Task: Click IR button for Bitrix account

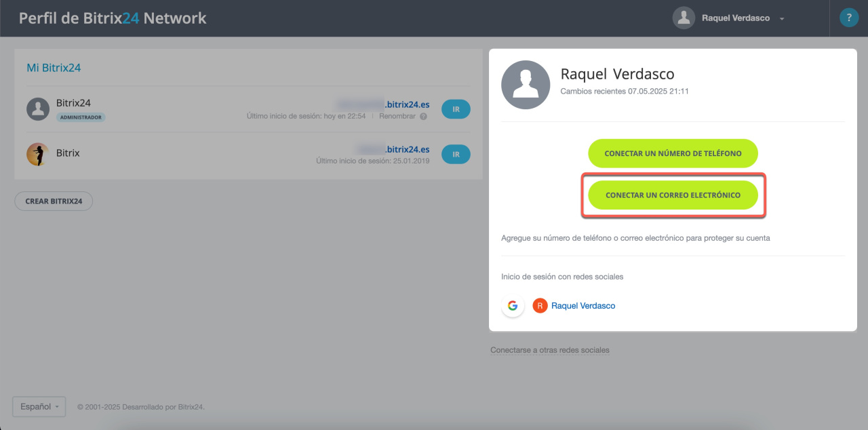Action: pos(456,154)
